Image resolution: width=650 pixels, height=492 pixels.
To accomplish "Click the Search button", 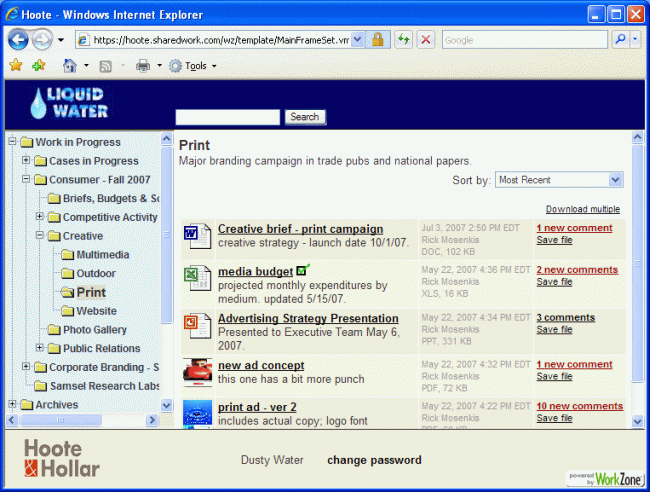I will pyautogui.click(x=305, y=117).
